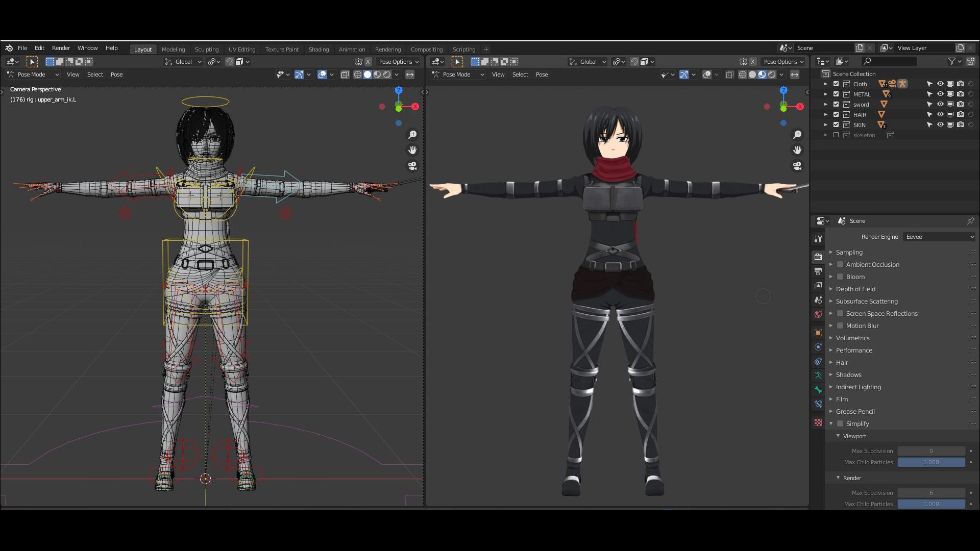
Task: Switch to the Sculpting workspace tab
Action: pyautogui.click(x=207, y=49)
